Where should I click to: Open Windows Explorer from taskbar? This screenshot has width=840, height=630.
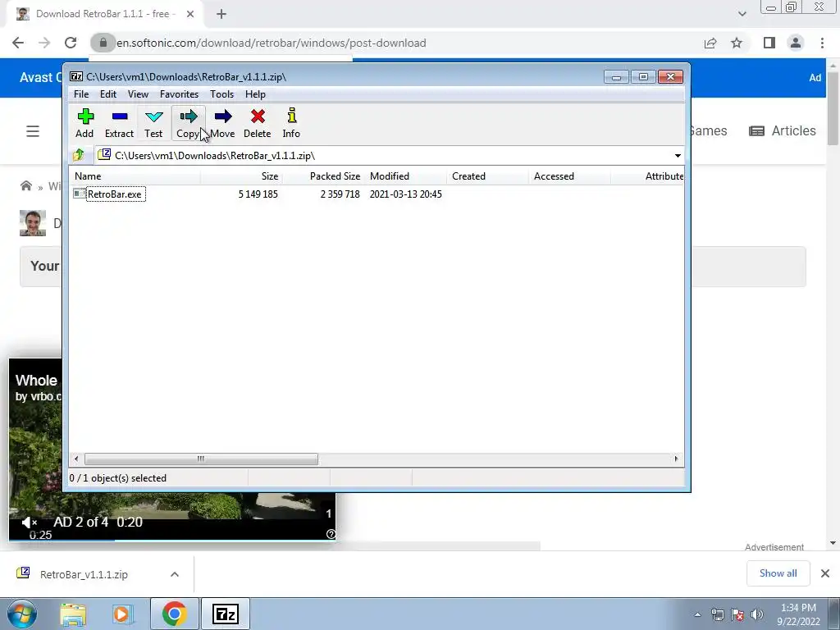[x=73, y=614]
